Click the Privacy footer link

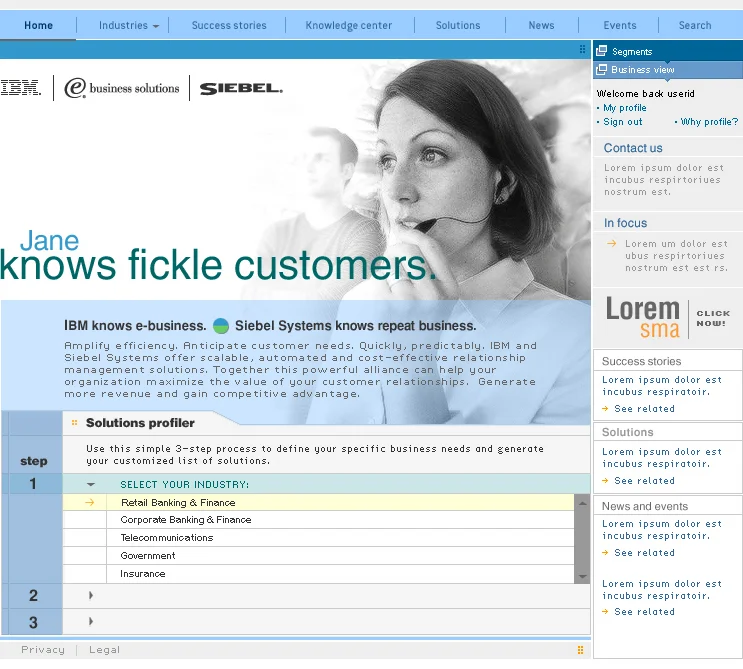click(x=43, y=650)
